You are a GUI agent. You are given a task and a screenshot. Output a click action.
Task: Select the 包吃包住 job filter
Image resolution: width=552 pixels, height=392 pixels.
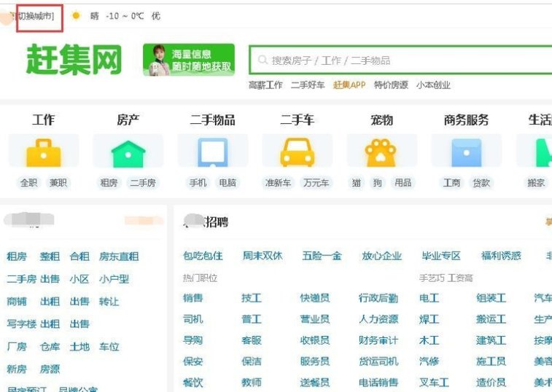tap(203, 256)
